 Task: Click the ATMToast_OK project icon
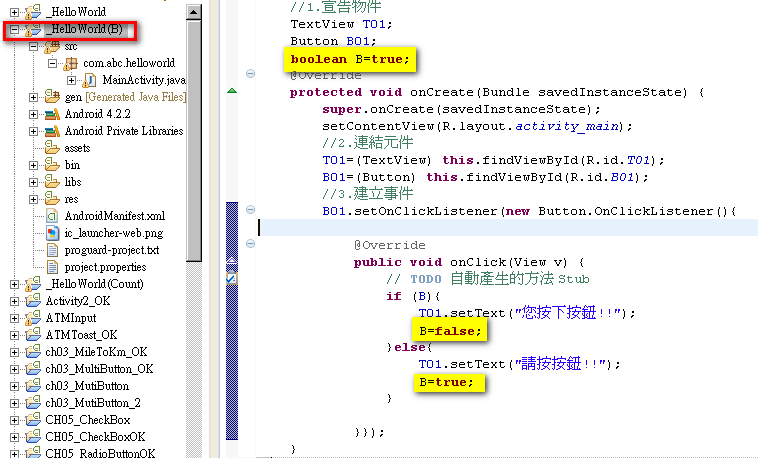pos(33,335)
